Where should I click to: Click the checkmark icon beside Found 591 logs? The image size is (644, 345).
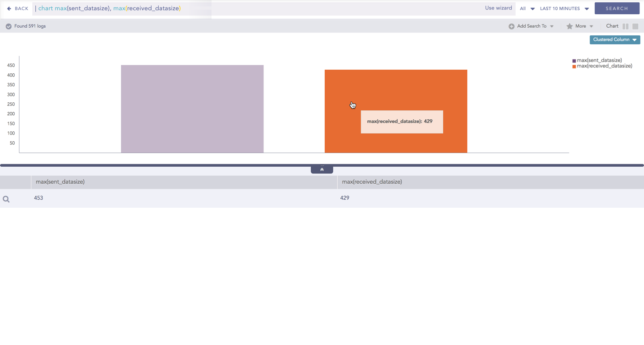coord(8,26)
